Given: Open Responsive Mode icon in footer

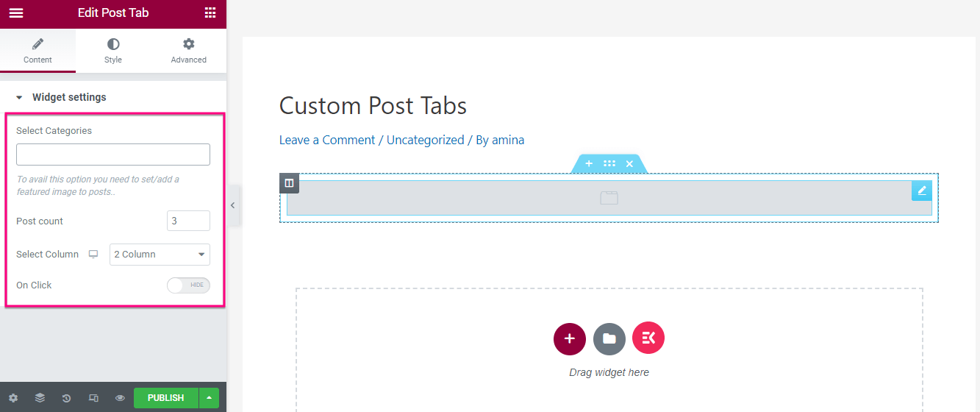Looking at the screenshot, I should pos(93,398).
